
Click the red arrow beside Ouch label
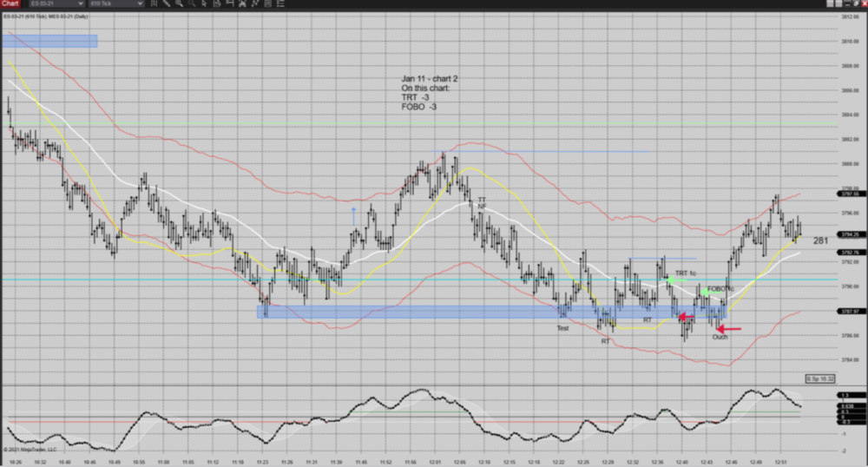pyautogui.click(x=729, y=329)
